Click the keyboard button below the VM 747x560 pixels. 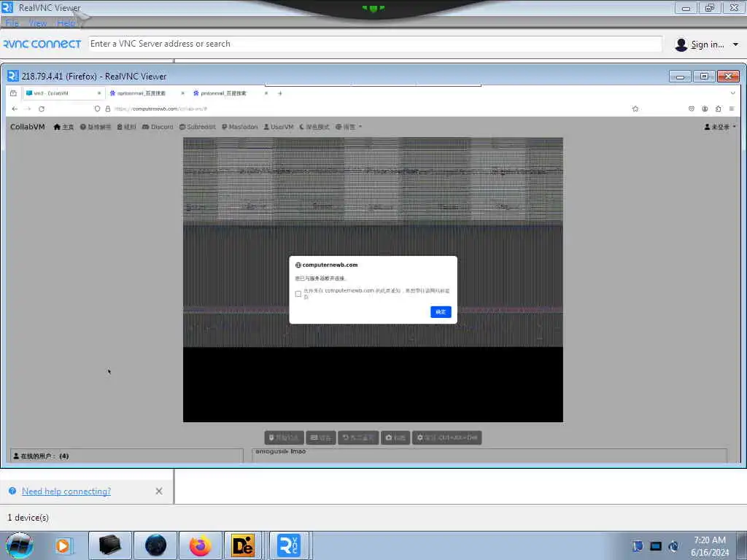coord(321,437)
